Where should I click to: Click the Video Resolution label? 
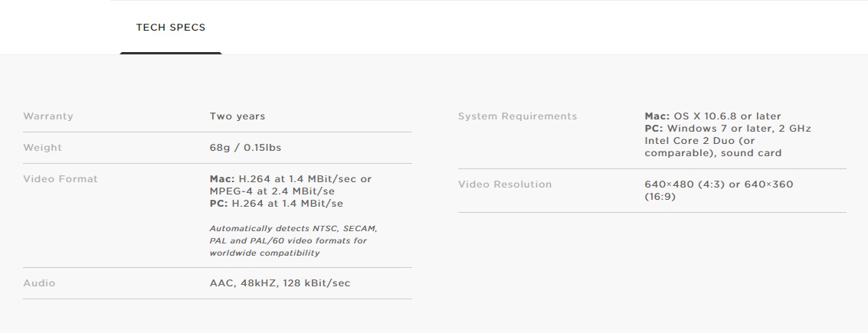pos(505,184)
